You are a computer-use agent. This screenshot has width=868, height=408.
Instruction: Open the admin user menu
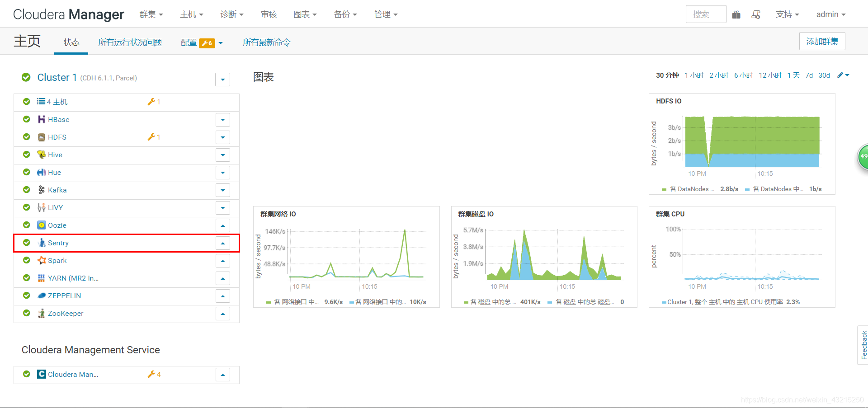pos(831,14)
